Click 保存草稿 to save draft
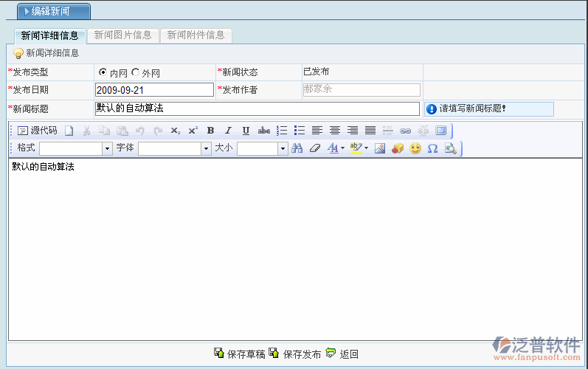The image size is (588, 369). [240, 354]
